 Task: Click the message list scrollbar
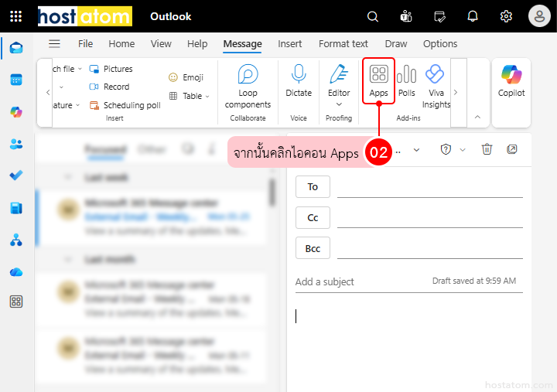(x=272, y=193)
